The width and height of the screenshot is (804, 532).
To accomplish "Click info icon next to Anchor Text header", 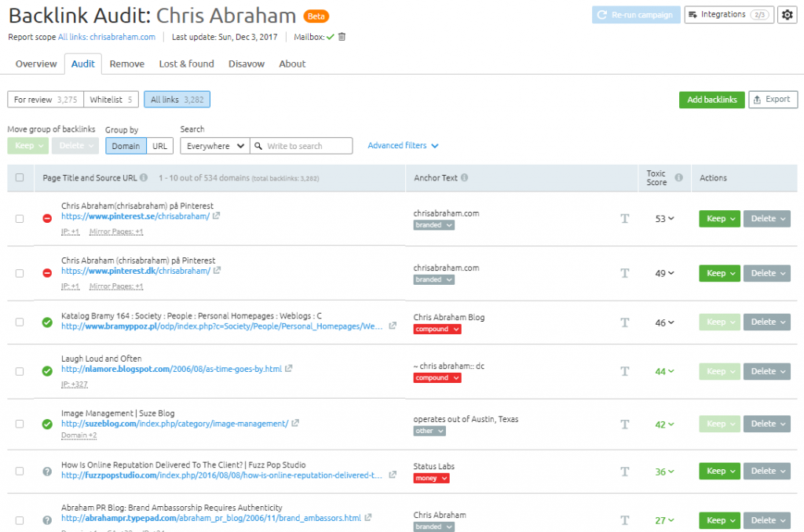I will [465, 178].
